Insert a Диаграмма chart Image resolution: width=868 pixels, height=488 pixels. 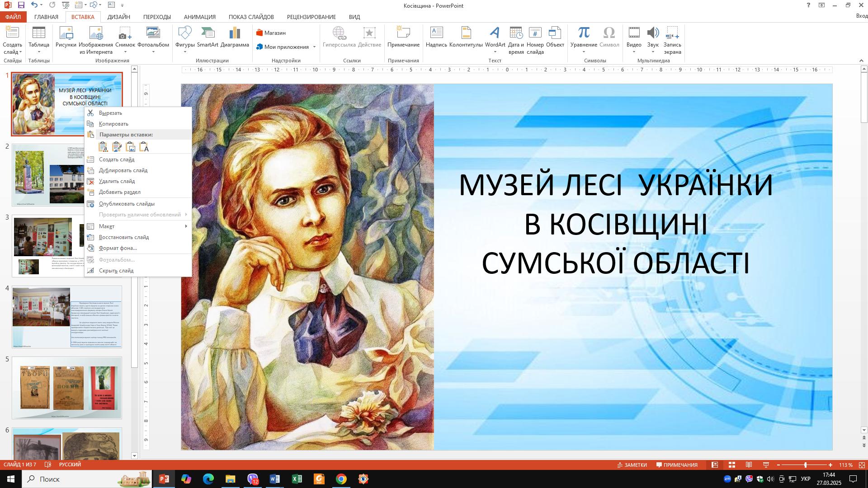coord(235,37)
